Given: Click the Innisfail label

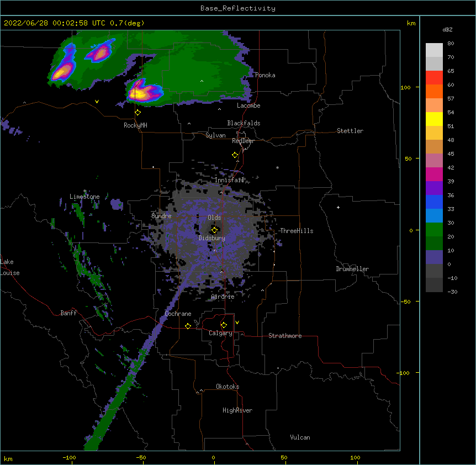Looking at the screenshot, I should [x=229, y=180].
